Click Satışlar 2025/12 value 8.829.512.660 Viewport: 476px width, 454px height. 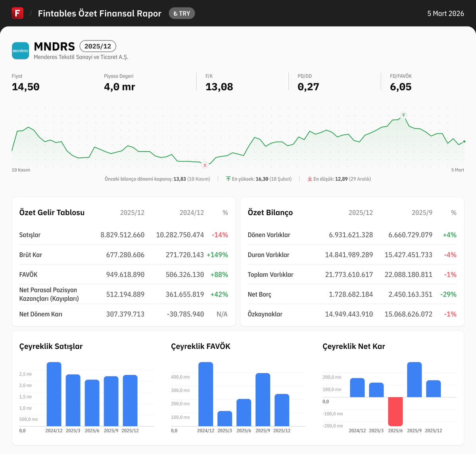pyautogui.click(x=122, y=235)
